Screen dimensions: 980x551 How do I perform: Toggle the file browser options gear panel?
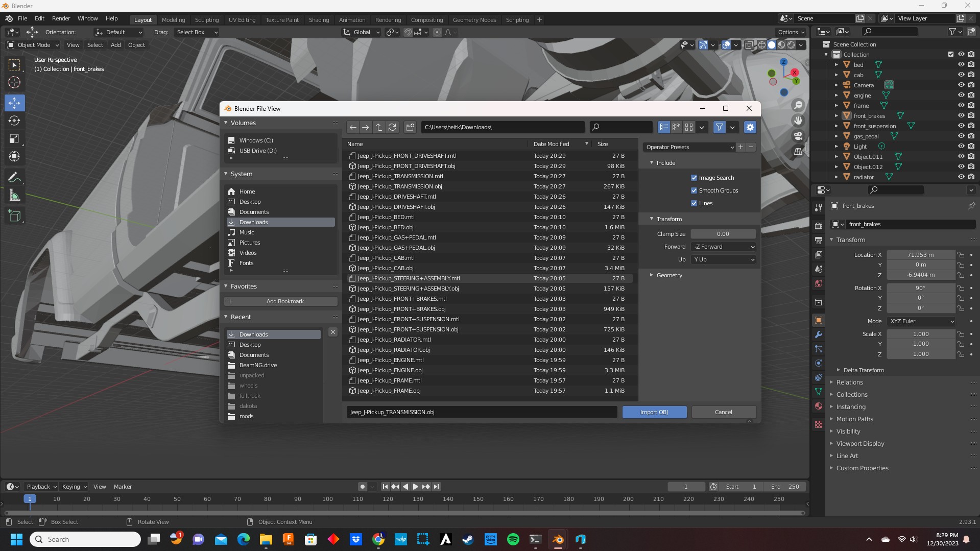(750, 127)
